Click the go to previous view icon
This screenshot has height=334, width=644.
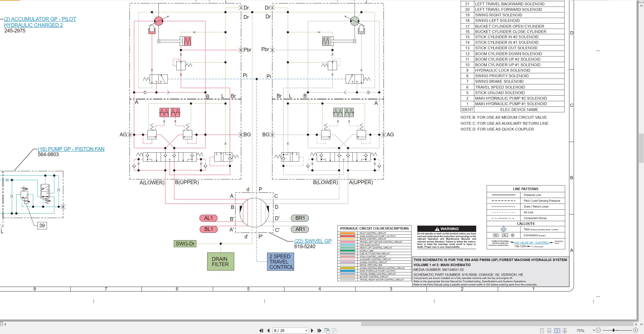327,330
